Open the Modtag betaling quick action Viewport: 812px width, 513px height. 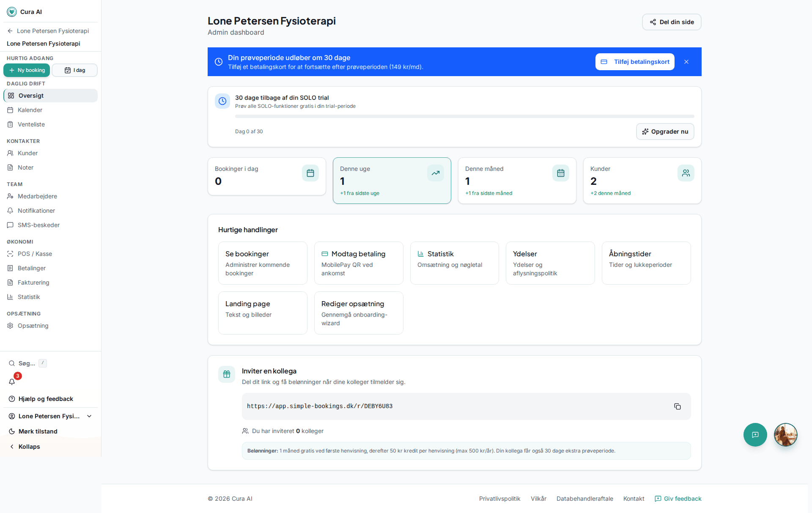(x=359, y=263)
